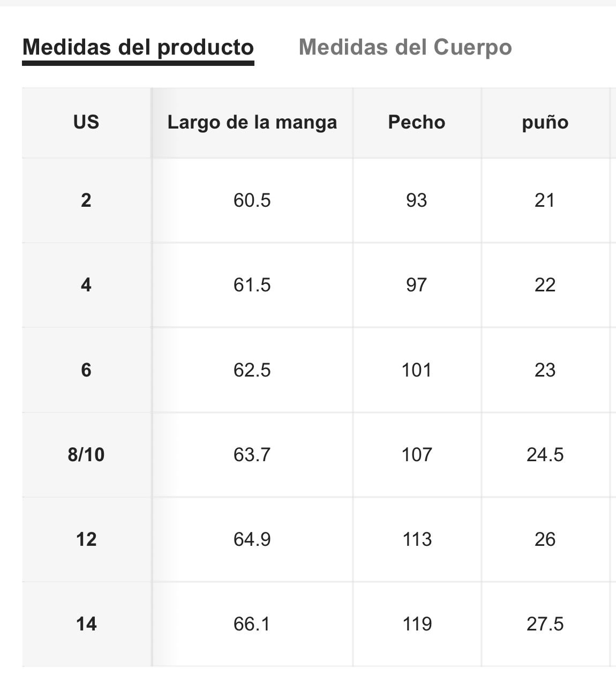Click sleeve length value 63.7

coord(252,455)
